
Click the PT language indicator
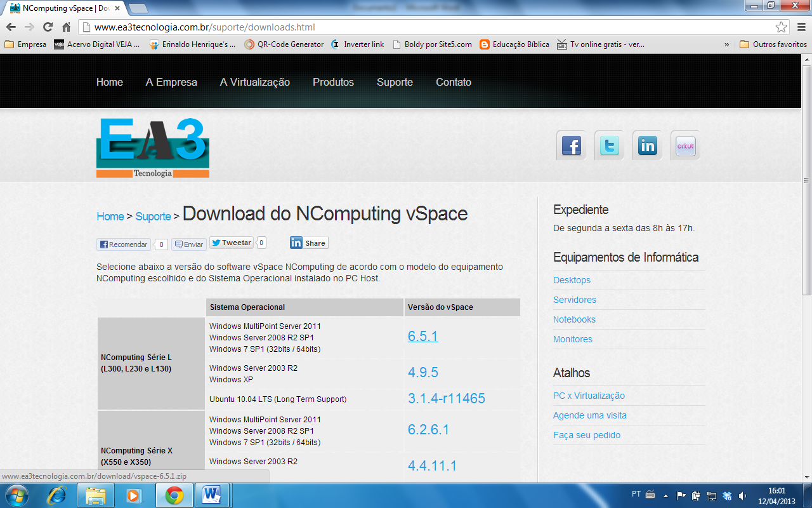click(x=636, y=494)
